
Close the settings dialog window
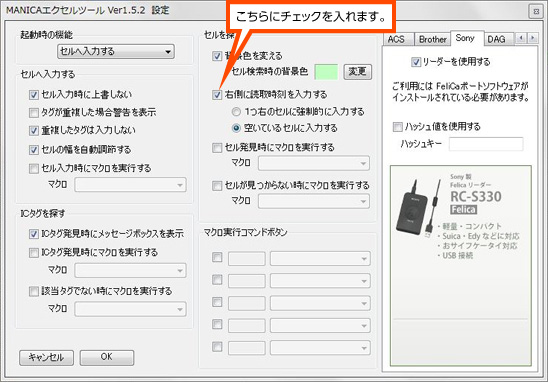pyautogui.click(x=536, y=12)
